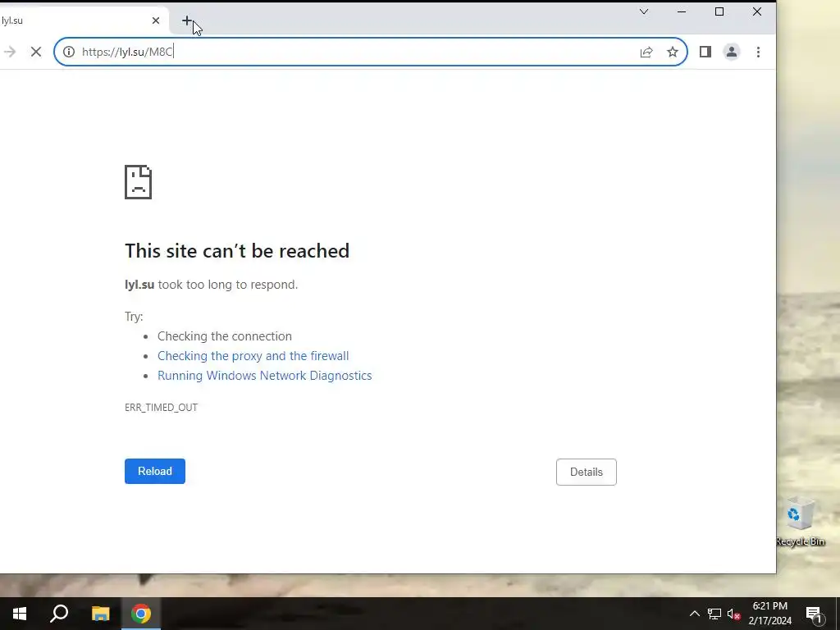The image size is (840, 630).
Task: Share this page via the share icon
Action: 646,52
